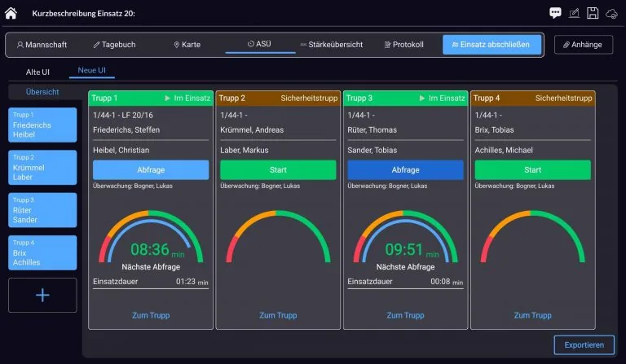This screenshot has height=364, width=626.
Task: Click name Heibel, Christian
Action: (121, 151)
